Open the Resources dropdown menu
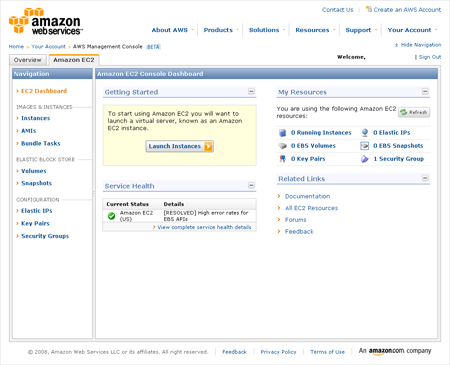This screenshot has width=450, height=365. (x=315, y=30)
